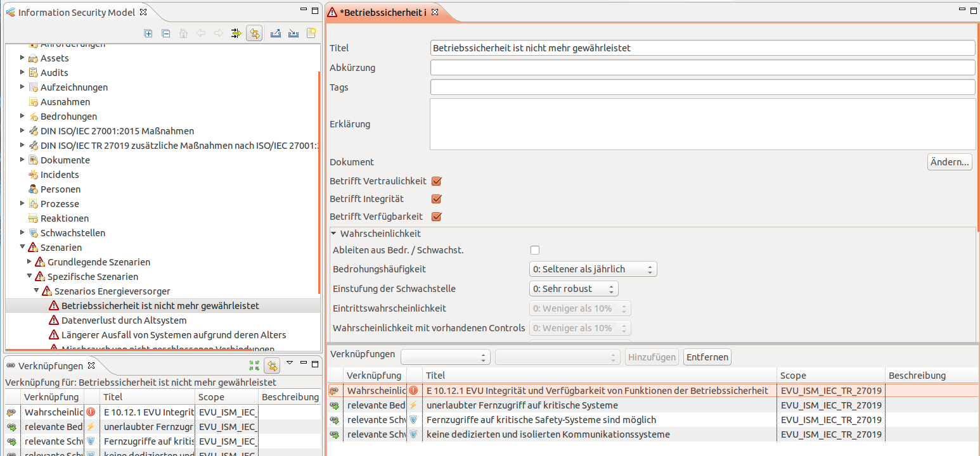Screen dimensions: 980x456
Task: Click the Entfernen button
Action: (707, 357)
